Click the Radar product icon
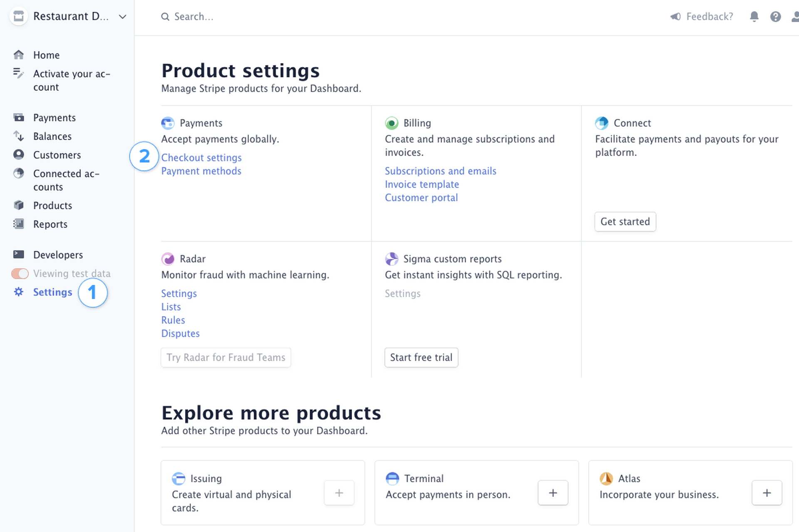This screenshot has width=799, height=532. coord(168,258)
